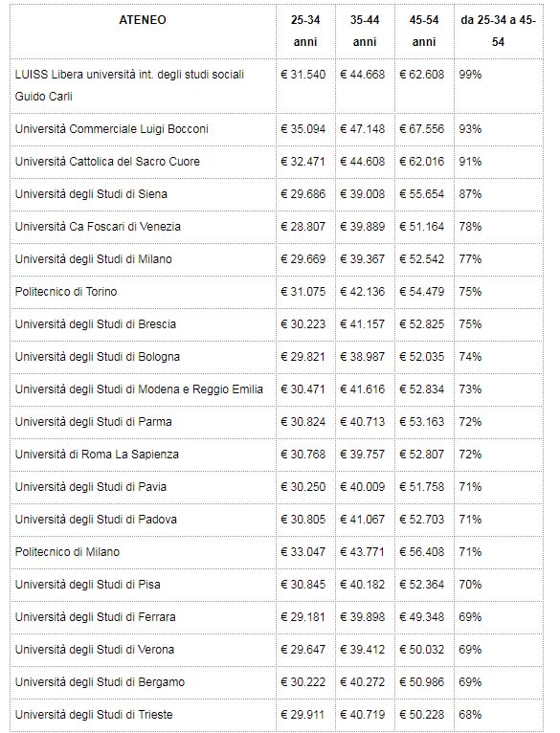Click the 99% growth value for LUISS
The height and width of the screenshot is (733, 560).
pyautogui.click(x=470, y=75)
